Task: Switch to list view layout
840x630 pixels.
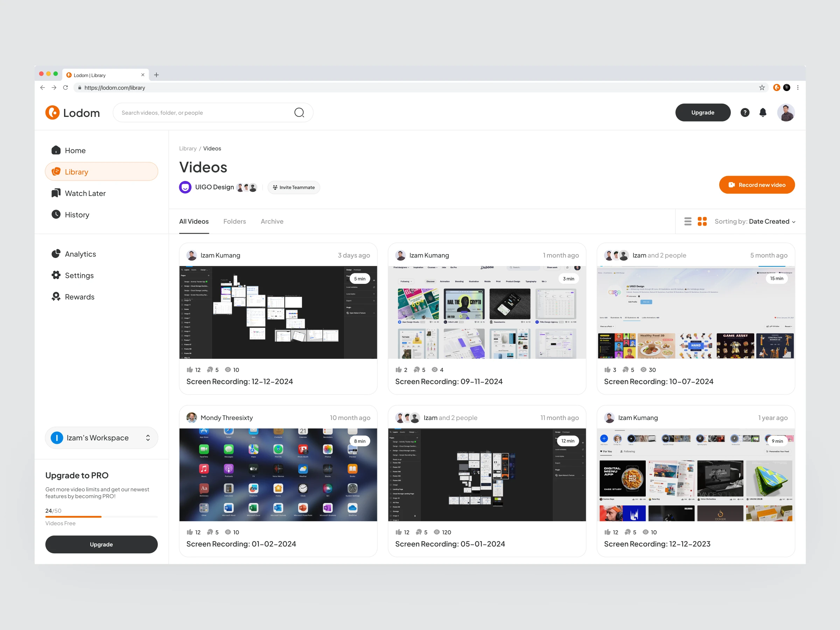Action: click(688, 222)
